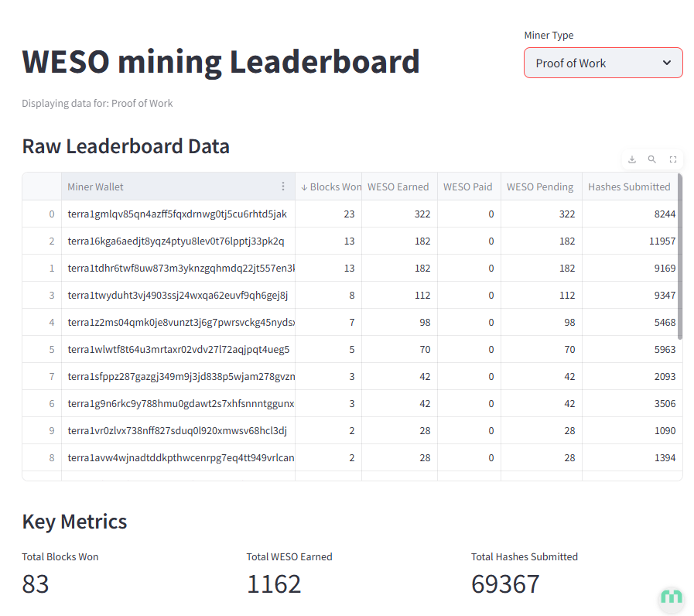Click WESO Earned cell 322
Viewport: 694px width, 616px height.
(x=399, y=214)
